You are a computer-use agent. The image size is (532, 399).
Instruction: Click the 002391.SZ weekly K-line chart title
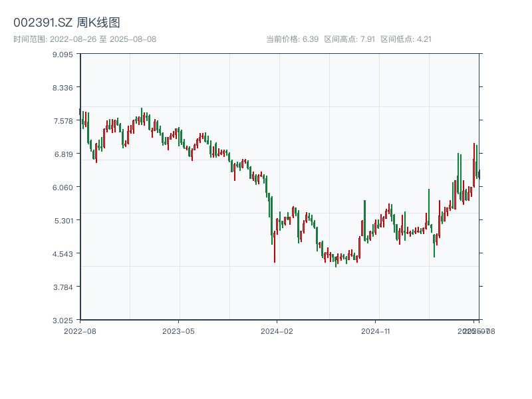pos(66,23)
